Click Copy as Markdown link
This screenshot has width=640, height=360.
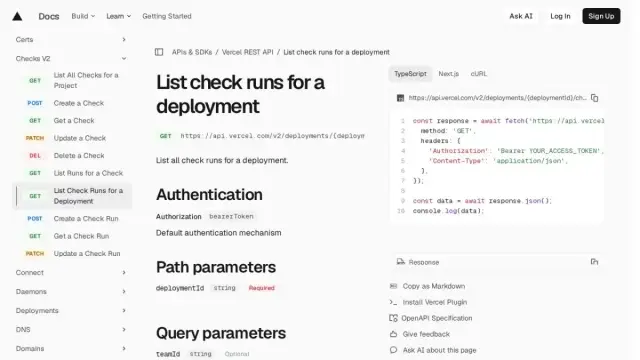pyautogui.click(x=433, y=286)
